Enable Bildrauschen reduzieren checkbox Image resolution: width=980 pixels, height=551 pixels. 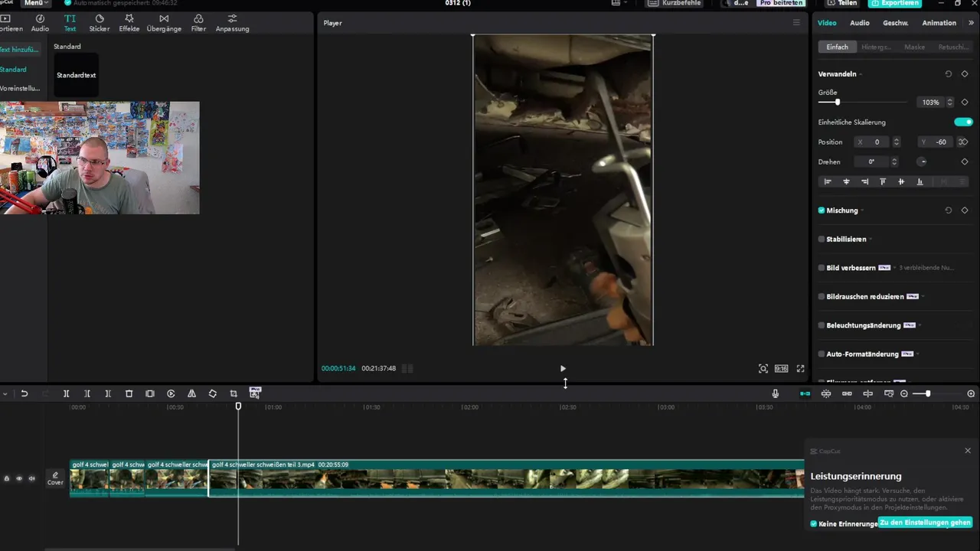click(822, 296)
